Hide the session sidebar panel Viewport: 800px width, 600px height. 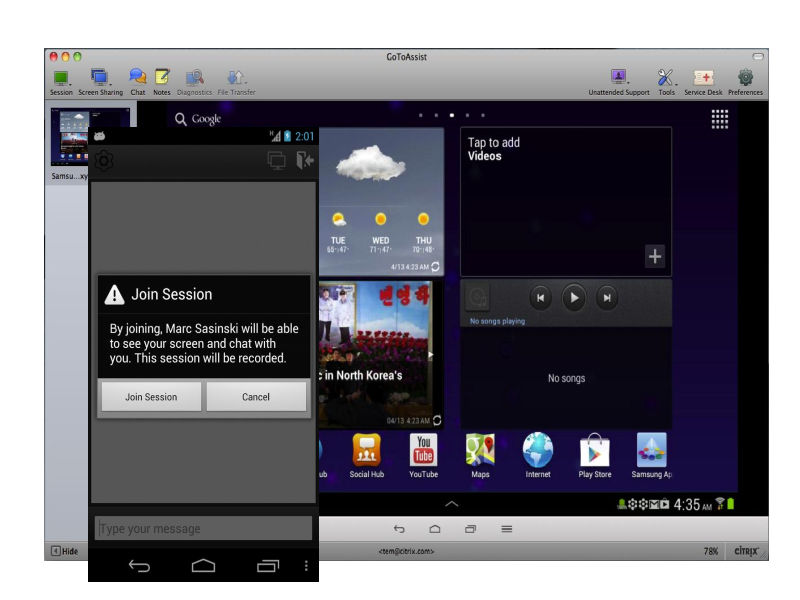(65, 551)
